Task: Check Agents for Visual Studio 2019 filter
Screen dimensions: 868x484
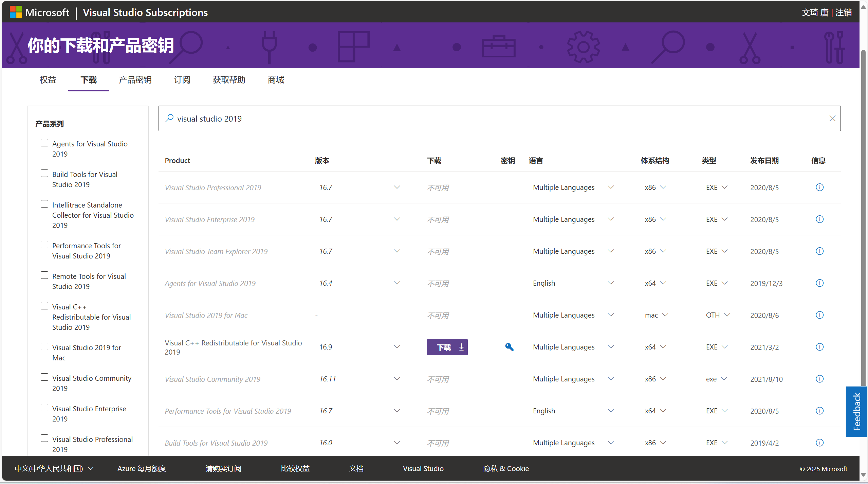Action: (x=44, y=143)
